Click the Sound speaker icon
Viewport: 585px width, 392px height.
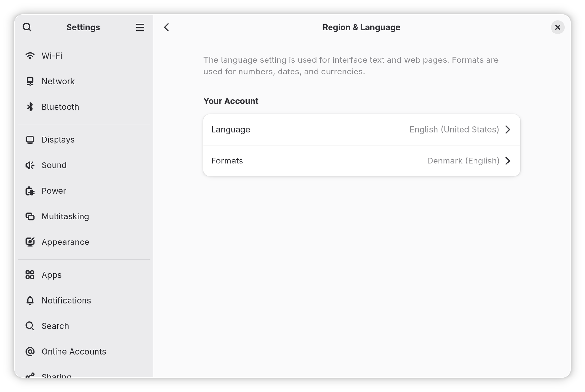[x=30, y=165]
